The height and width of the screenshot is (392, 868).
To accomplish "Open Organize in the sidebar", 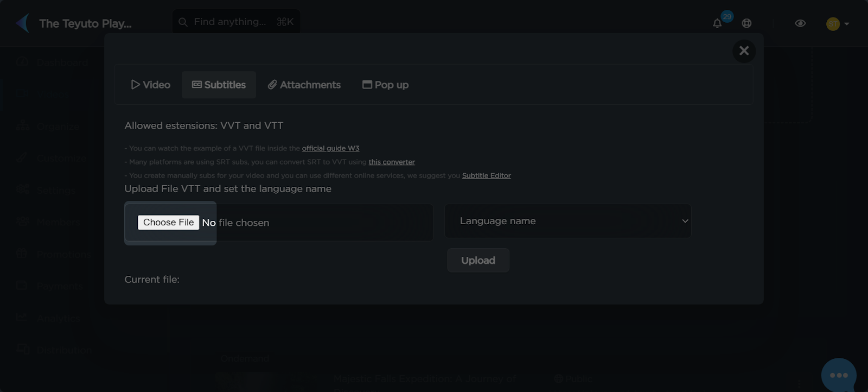I will (48, 127).
